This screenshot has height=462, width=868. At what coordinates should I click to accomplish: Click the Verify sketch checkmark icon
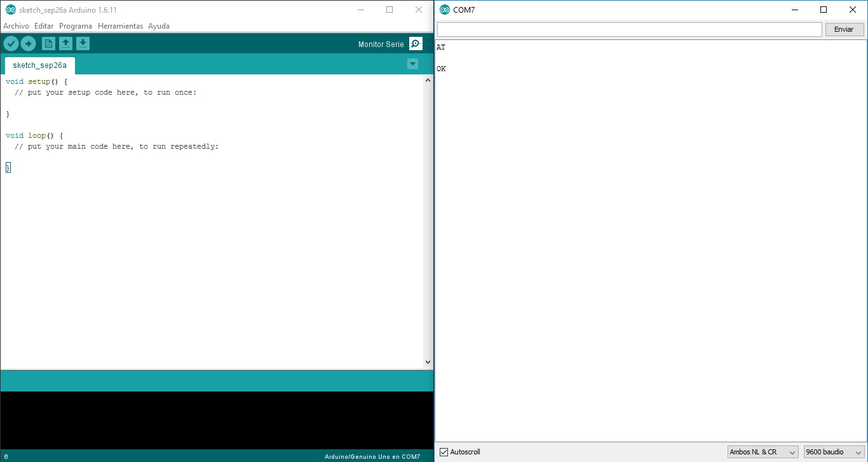pyautogui.click(x=11, y=43)
